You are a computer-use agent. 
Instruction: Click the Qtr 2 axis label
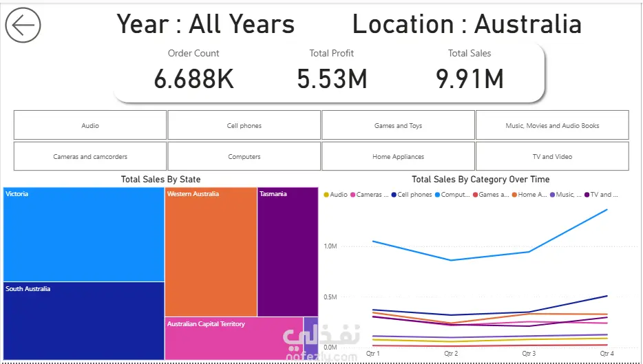451,354
